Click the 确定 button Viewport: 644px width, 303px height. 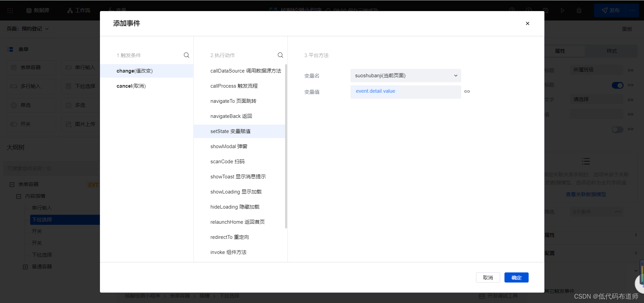pyautogui.click(x=517, y=277)
